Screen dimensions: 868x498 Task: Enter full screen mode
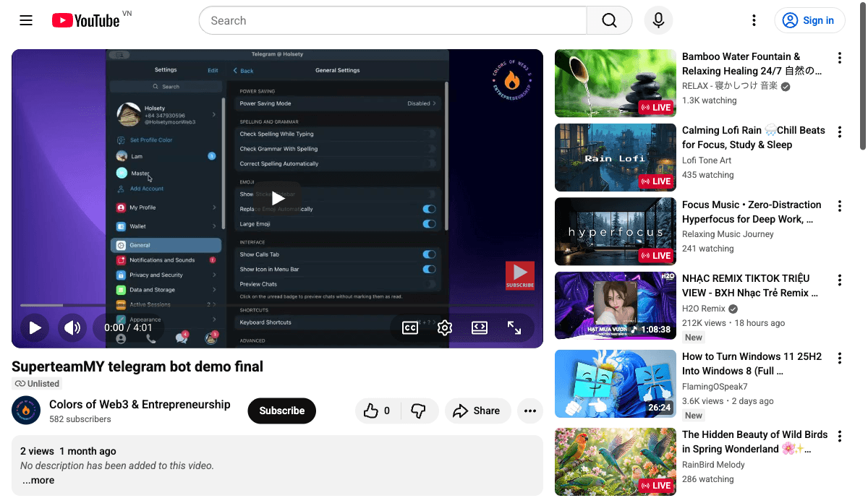tap(514, 328)
